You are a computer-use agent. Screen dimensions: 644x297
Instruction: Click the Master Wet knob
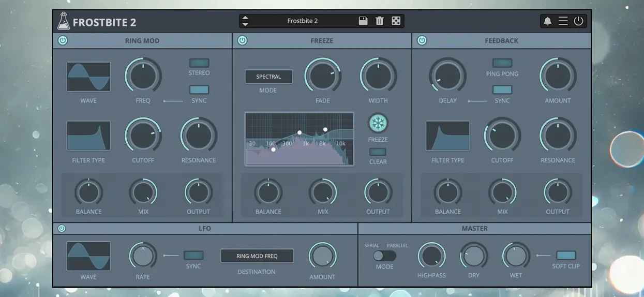click(x=516, y=256)
